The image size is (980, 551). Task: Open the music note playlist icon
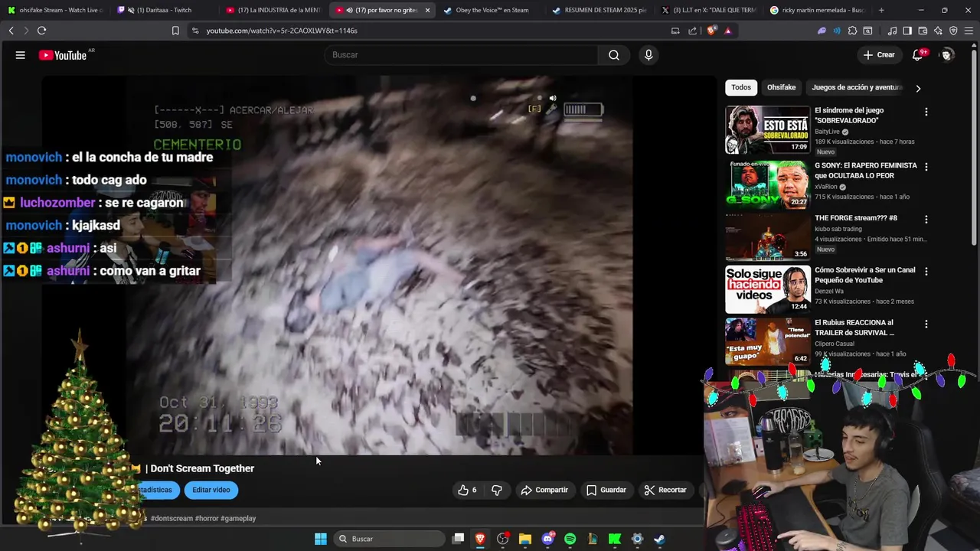tap(892, 31)
